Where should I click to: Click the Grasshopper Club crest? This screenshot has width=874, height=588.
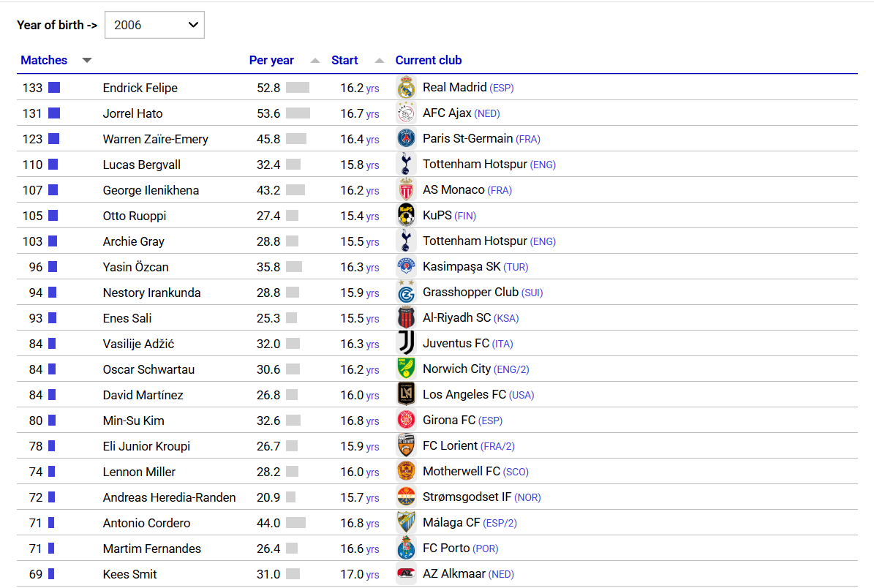pyautogui.click(x=407, y=293)
